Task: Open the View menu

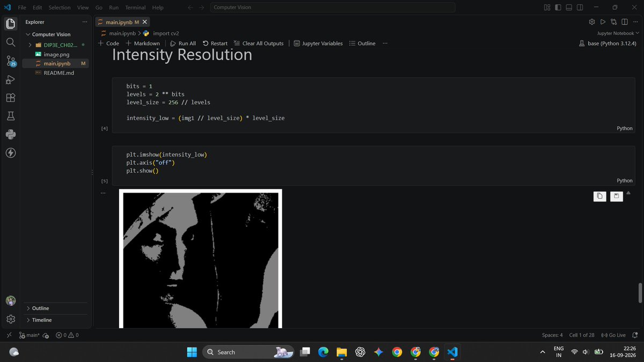Action: [x=83, y=8]
